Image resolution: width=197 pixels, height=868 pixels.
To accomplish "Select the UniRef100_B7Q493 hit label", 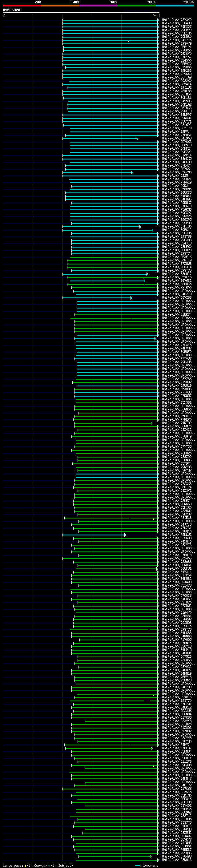I will tap(177, 856).
